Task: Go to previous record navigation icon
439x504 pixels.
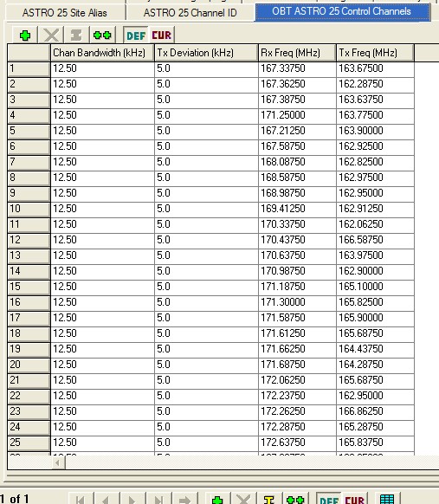Action: 107,500
